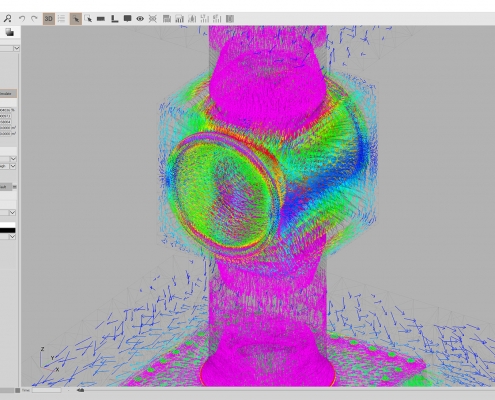Viewport: 495px width, 400px height.
Task: Select the arrow pointer selection tool
Action: point(76,19)
